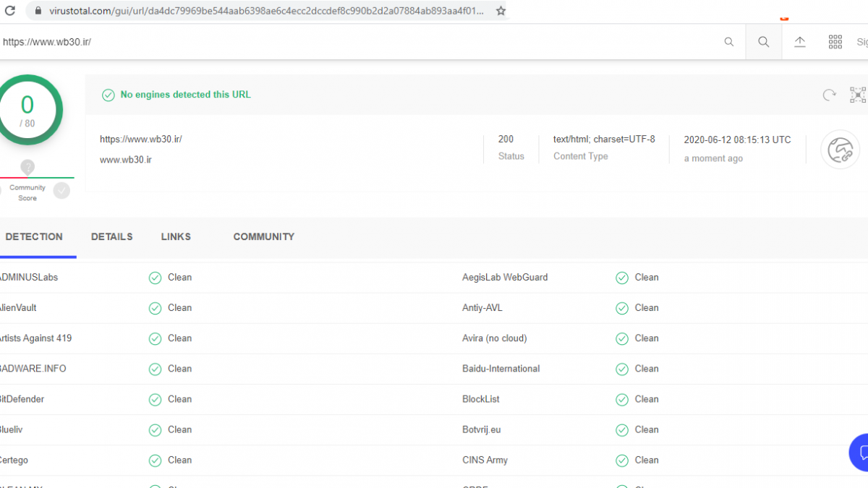The height and width of the screenshot is (488, 868).
Task: Click the AegisLab WebGuard engine name
Action: click(x=505, y=277)
